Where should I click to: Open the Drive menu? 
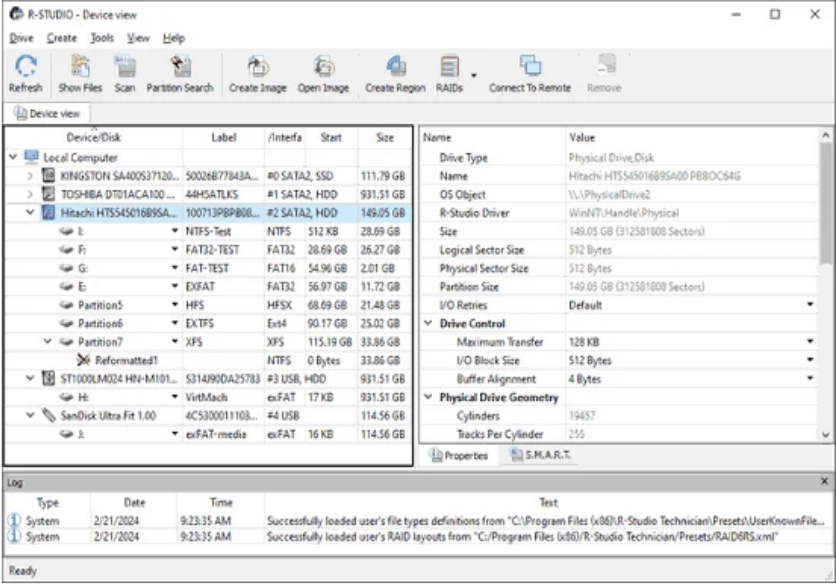[x=21, y=38]
